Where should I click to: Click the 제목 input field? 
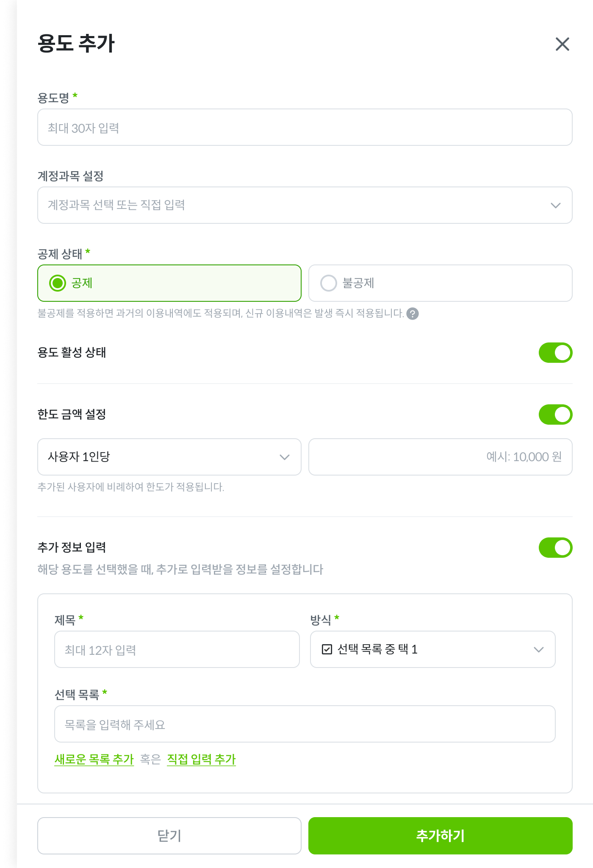tap(177, 649)
